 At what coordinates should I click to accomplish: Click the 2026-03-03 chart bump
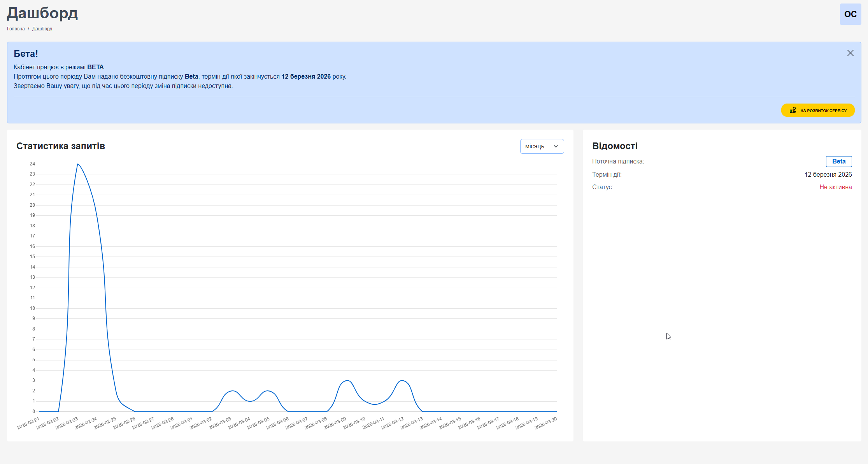232,391
